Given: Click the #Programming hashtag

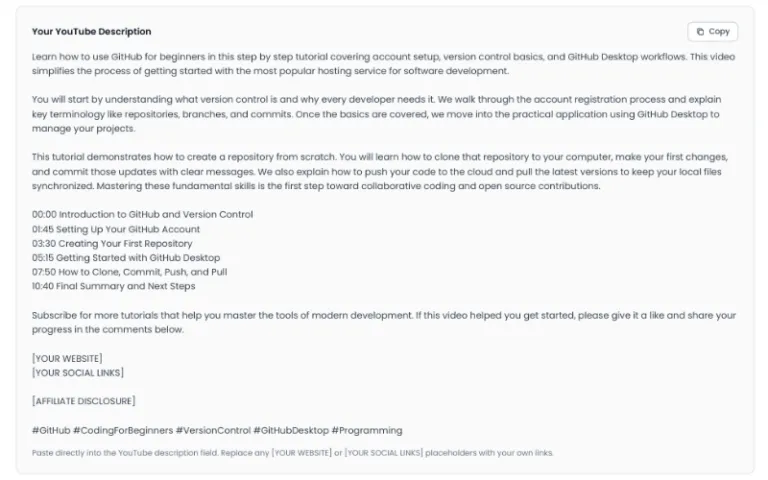Looking at the screenshot, I should 367,431.
